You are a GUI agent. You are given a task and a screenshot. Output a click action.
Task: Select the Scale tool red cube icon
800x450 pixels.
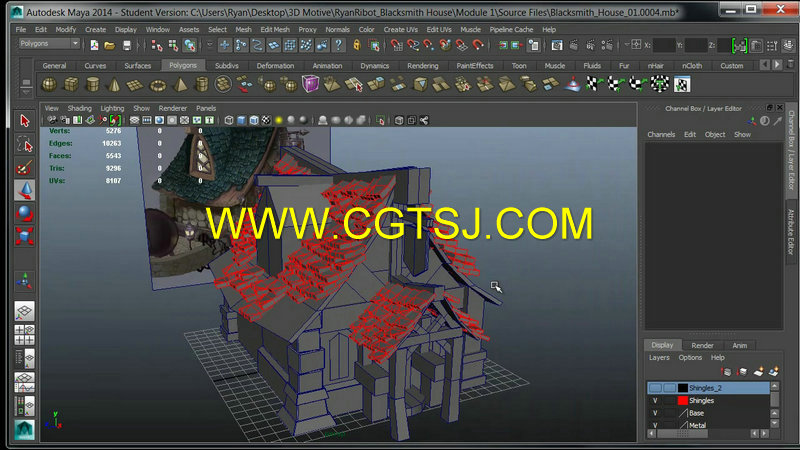point(24,236)
